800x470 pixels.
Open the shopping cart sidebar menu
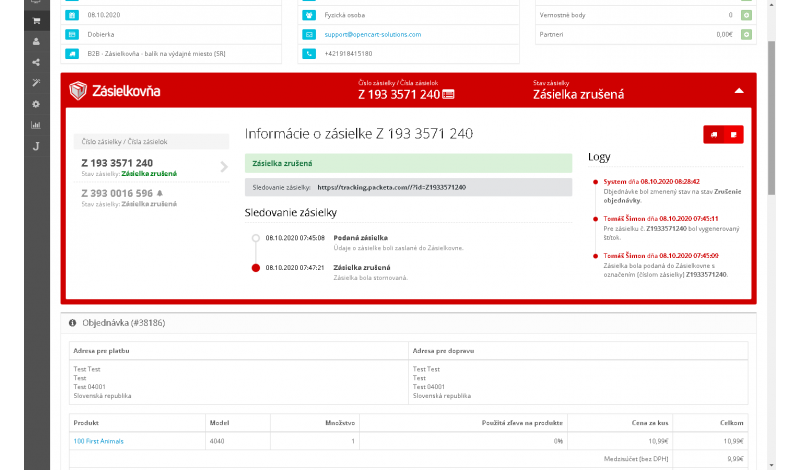pos(36,20)
